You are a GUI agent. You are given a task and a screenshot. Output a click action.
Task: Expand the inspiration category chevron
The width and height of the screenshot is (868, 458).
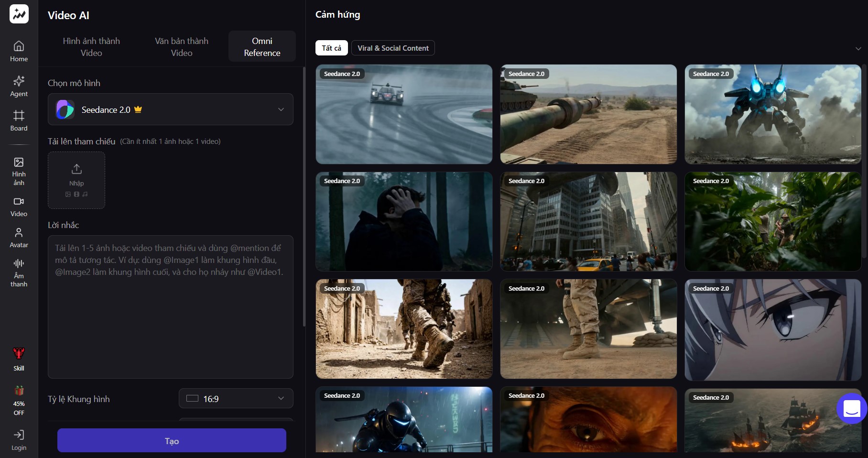pyautogui.click(x=858, y=49)
